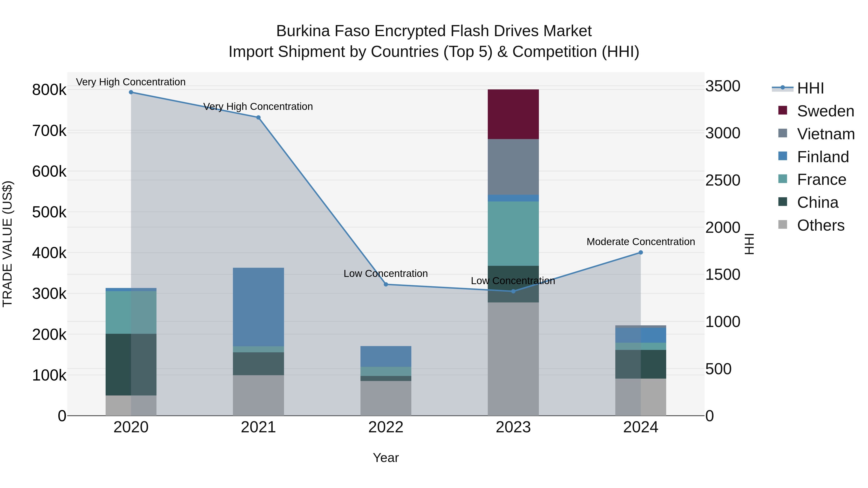Toggle Others legend entry
The height and width of the screenshot is (488, 868).
811,225
